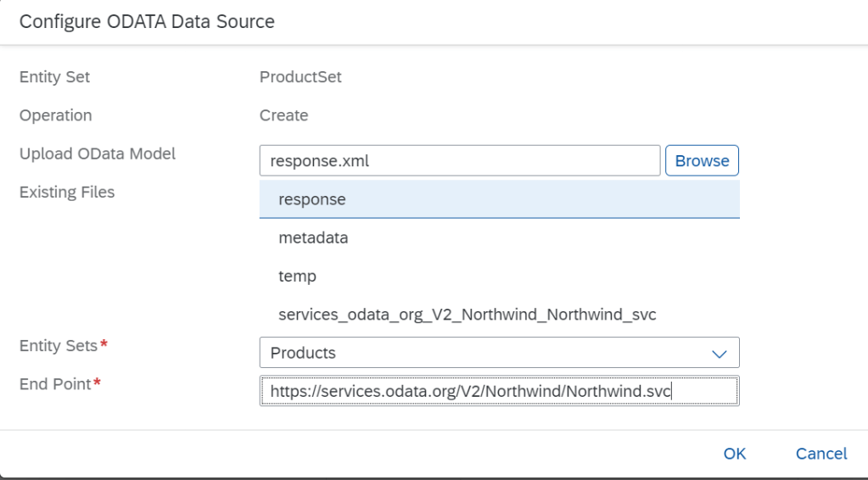Click the 'Entity Set' label
The width and height of the screenshot is (868, 480).
click(54, 77)
